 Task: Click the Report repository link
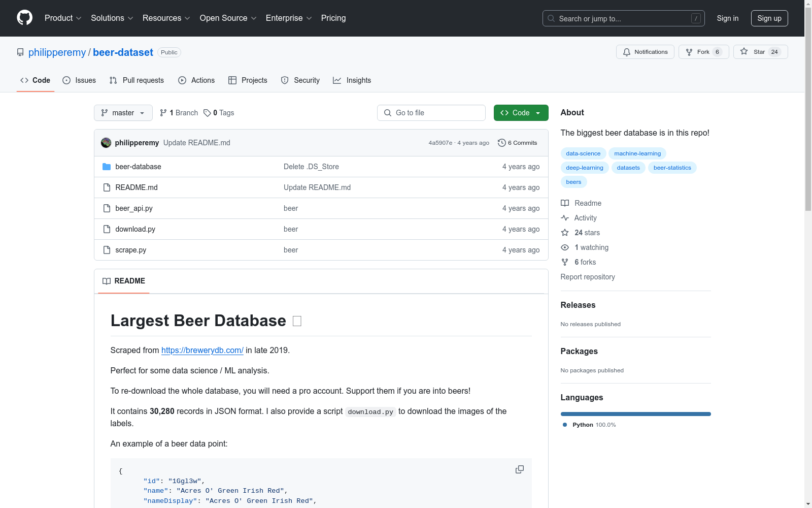[x=588, y=277]
